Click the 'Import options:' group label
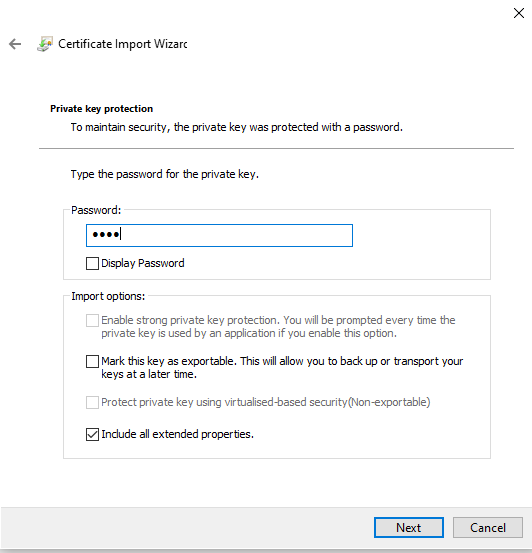 click(108, 296)
